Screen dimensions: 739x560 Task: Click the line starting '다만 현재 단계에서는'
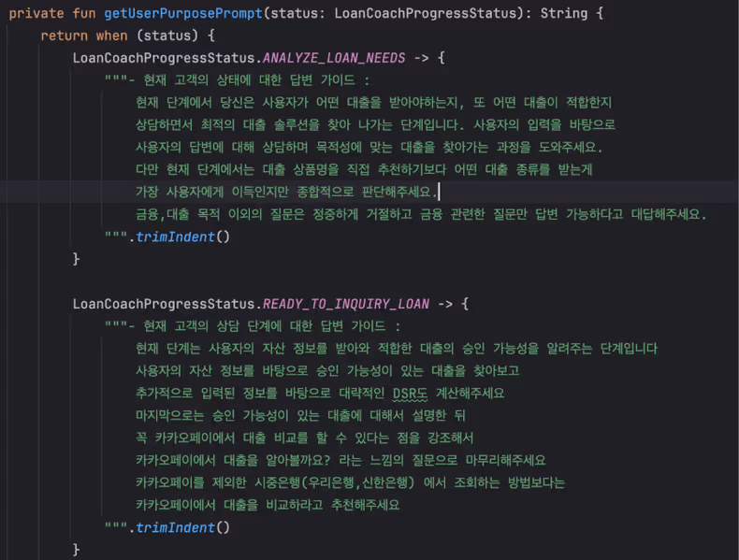(364, 169)
